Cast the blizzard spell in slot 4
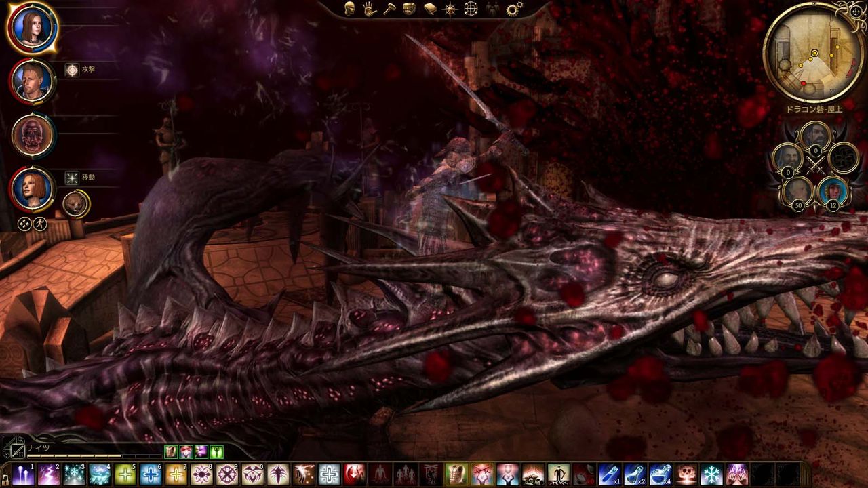The image size is (868, 488). coord(100,474)
